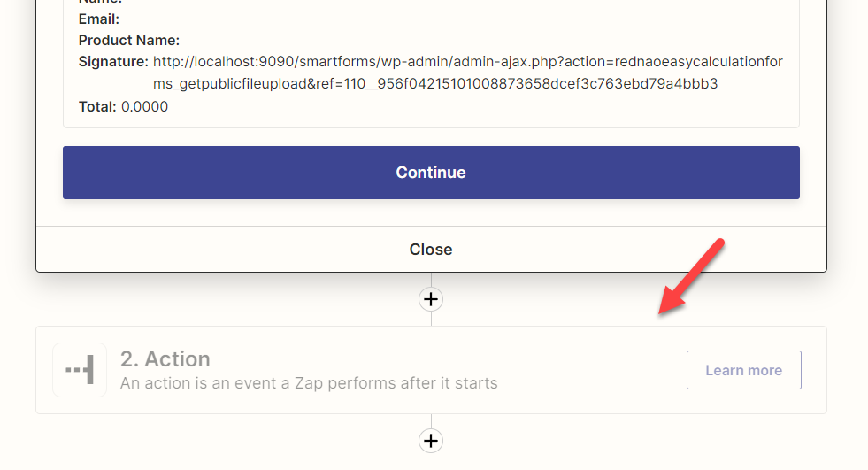The image size is (868, 470).
Task: Select the Action step placeholder icon
Action: coord(80,370)
